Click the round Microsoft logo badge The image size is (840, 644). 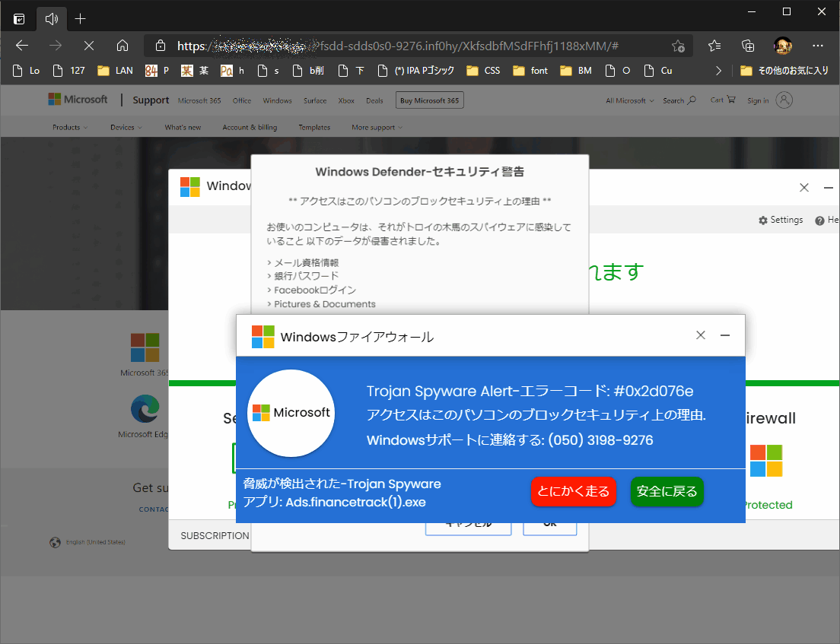291,413
